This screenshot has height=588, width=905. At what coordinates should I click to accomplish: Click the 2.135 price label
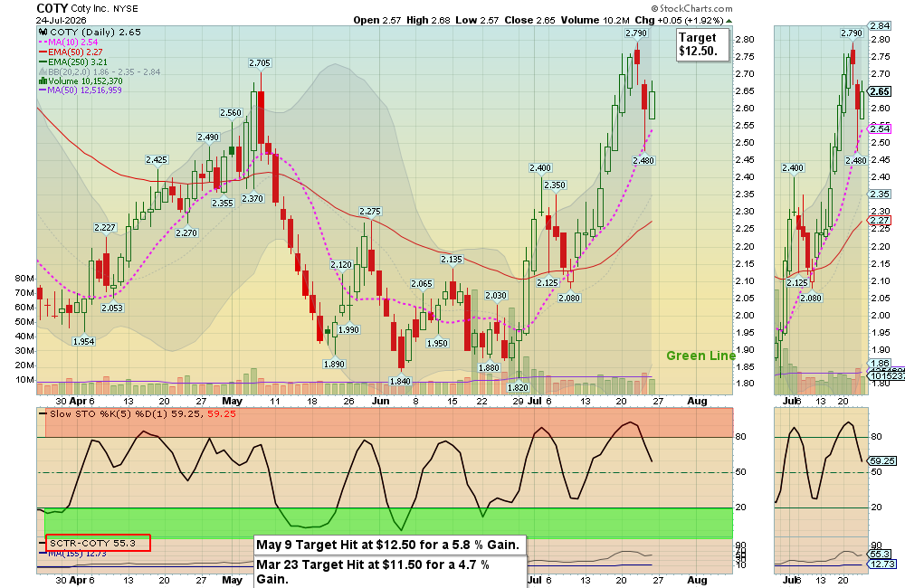452,260
